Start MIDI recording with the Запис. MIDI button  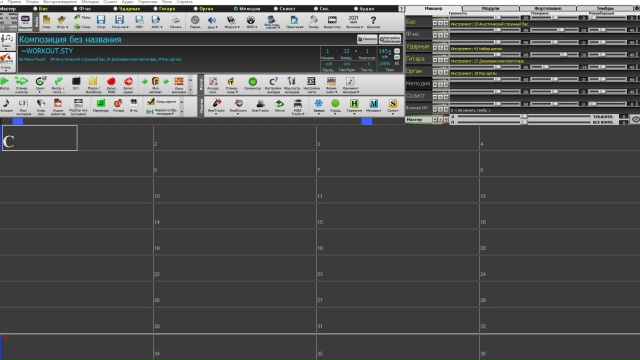(111, 84)
